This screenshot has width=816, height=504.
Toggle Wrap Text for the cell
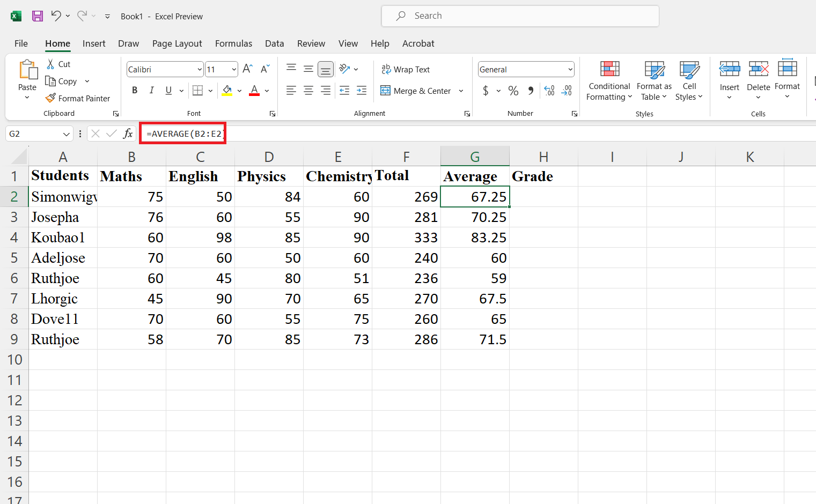[x=406, y=69]
